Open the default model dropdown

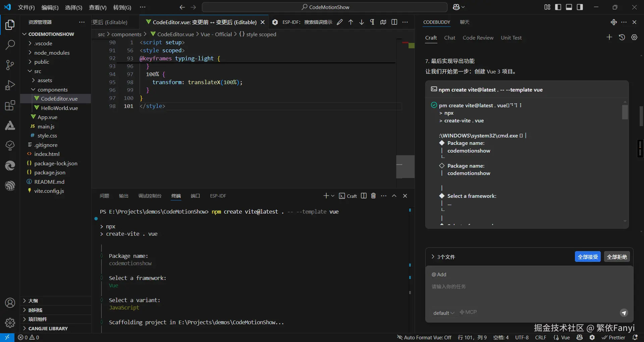coord(443,313)
